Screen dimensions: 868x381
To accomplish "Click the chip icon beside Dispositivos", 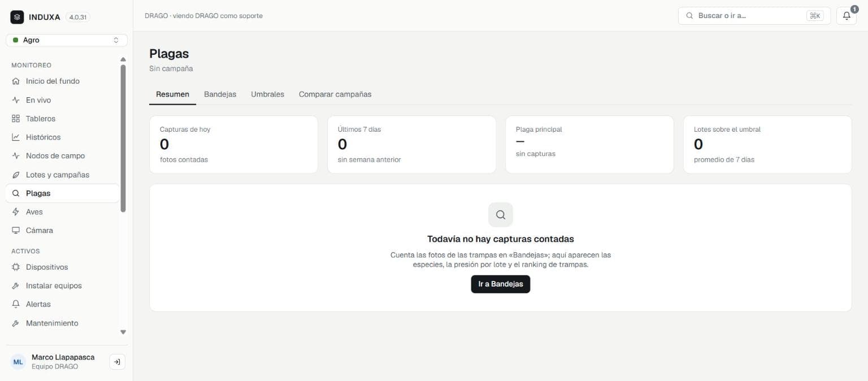I will (x=16, y=267).
